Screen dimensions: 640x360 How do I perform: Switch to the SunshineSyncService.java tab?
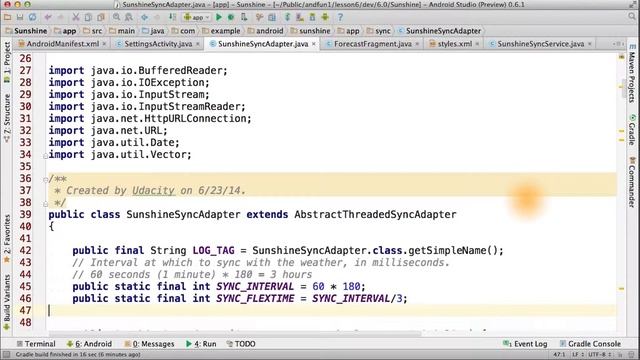coord(540,44)
